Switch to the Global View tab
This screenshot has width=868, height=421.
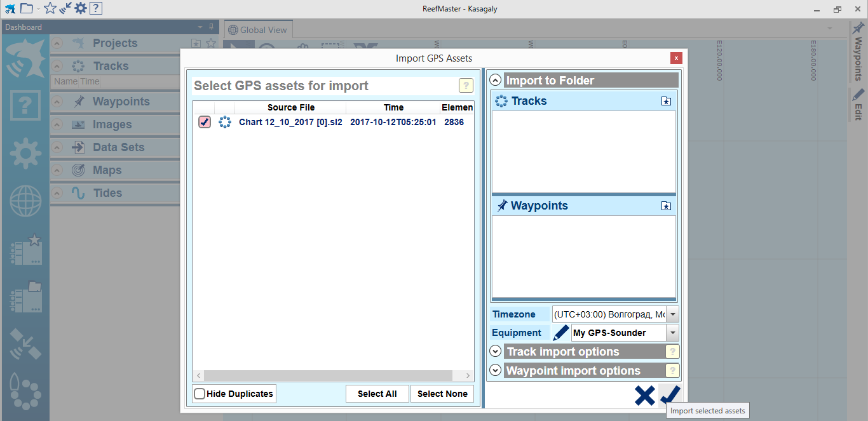click(x=258, y=29)
